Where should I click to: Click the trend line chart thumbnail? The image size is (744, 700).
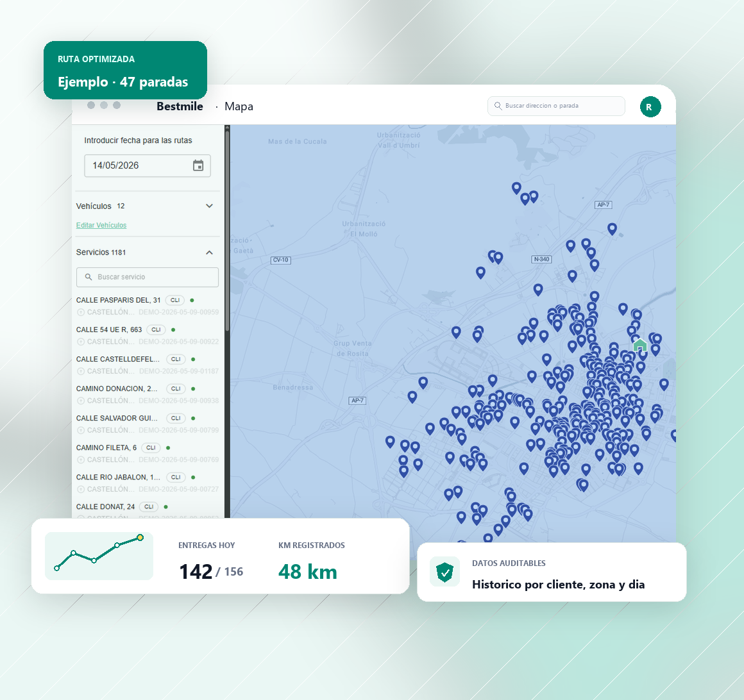99,556
